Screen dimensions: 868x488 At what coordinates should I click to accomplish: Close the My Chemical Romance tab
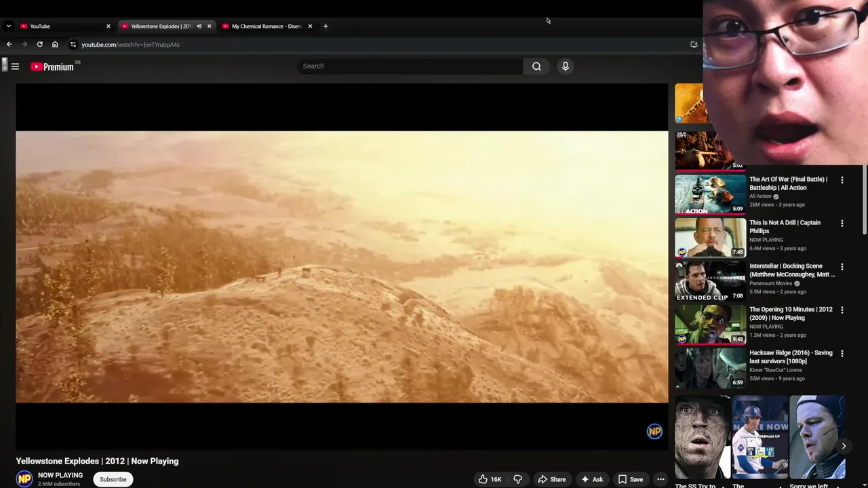click(310, 26)
